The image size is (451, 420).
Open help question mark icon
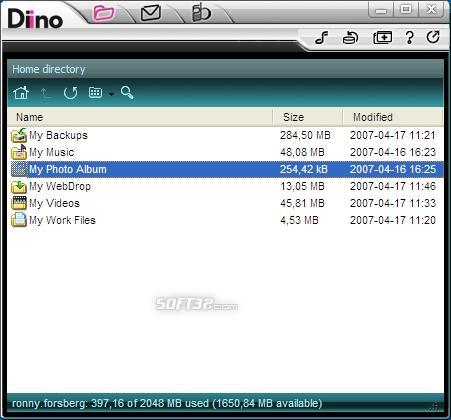(410, 38)
